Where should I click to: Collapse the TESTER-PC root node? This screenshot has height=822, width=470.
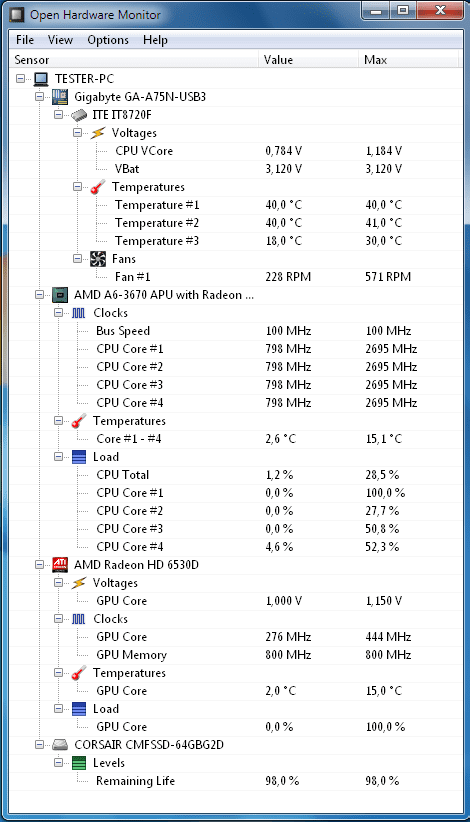click(x=20, y=79)
